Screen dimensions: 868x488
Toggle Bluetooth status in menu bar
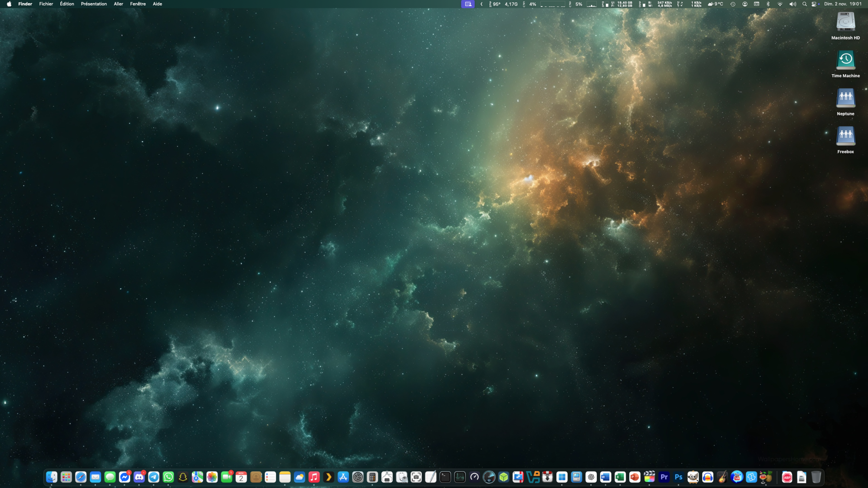click(x=768, y=4)
